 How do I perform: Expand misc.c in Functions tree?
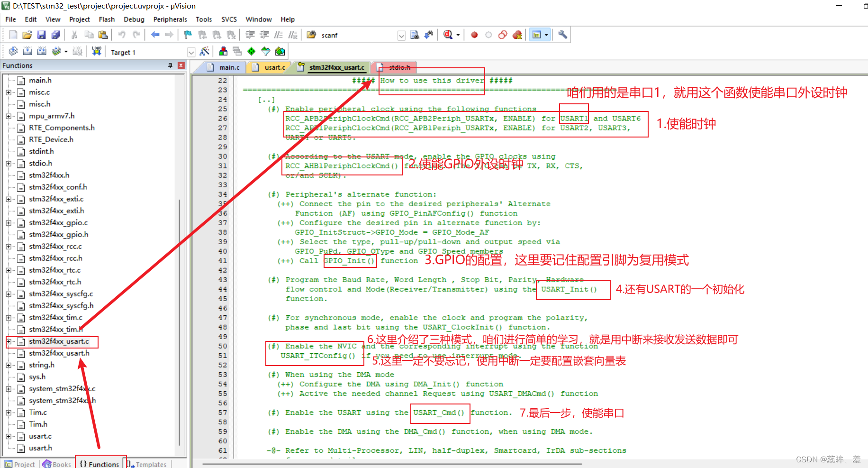[9, 92]
